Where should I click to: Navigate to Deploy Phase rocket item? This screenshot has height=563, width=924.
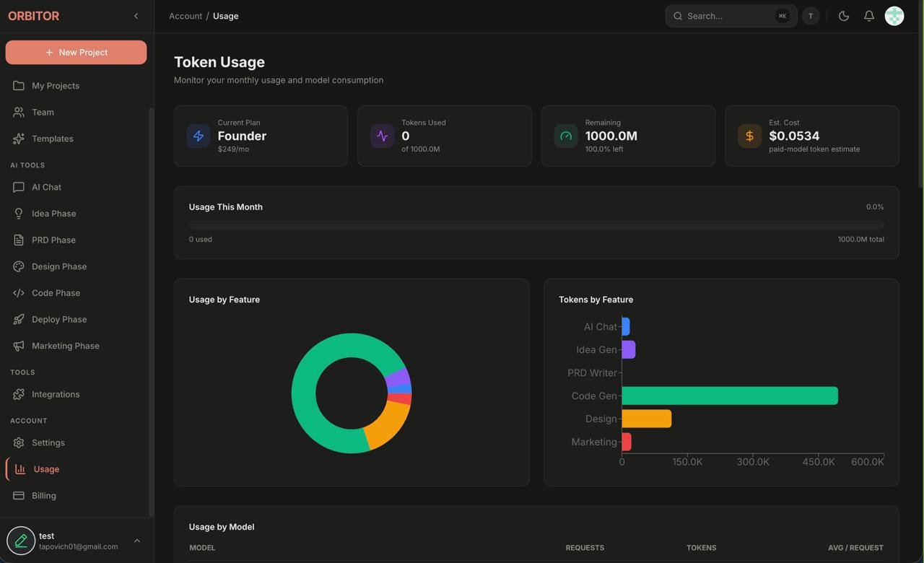pyautogui.click(x=58, y=319)
